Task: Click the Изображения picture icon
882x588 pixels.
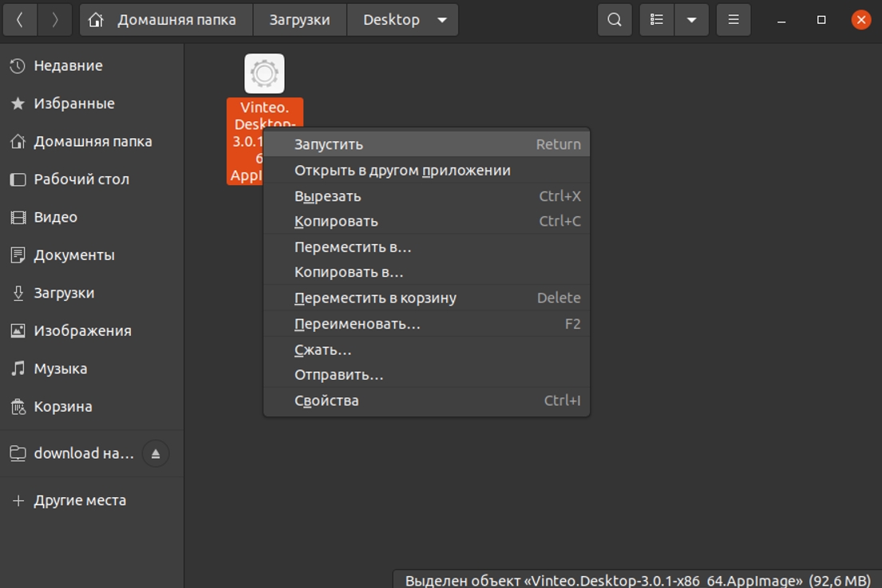Action: (x=18, y=331)
